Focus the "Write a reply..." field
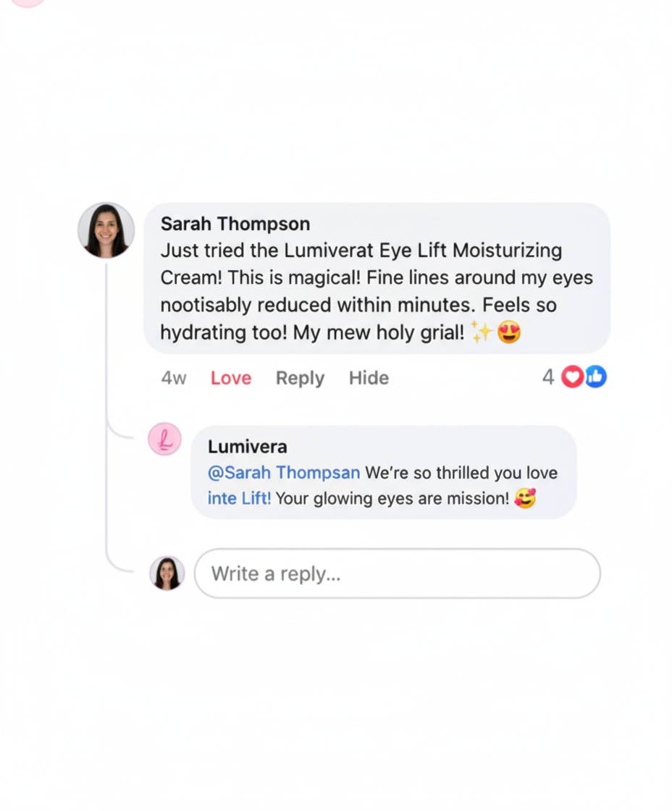Image resolution: width=672 pixels, height=811 pixels. (x=398, y=573)
